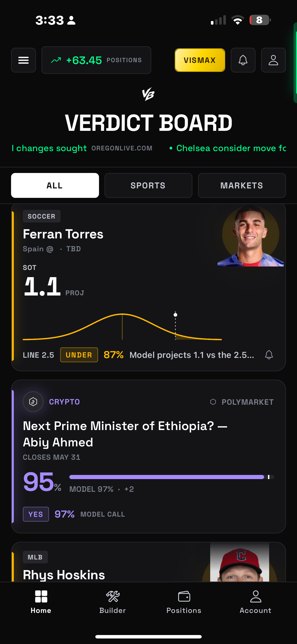Open the +63.45 positions summary
Viewport: 297px width, 644px height.
96,60
